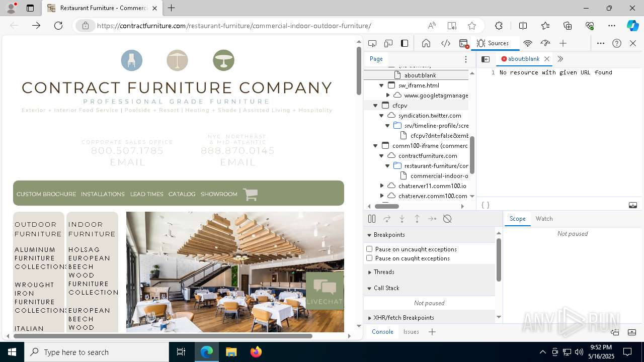
Task: Click the webpage horizontal scrollbar thumb
Action: 163,336
